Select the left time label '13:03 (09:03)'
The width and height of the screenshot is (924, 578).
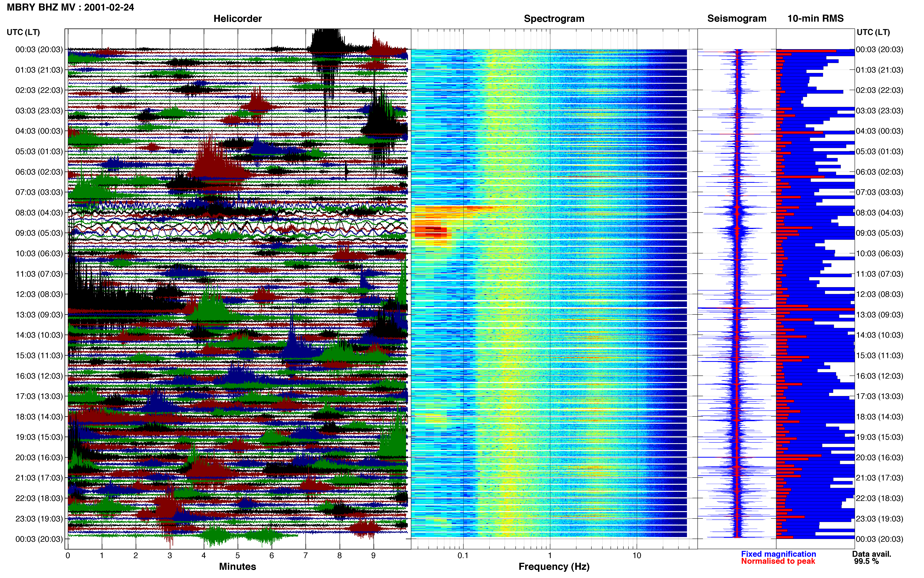click(39, 315)
